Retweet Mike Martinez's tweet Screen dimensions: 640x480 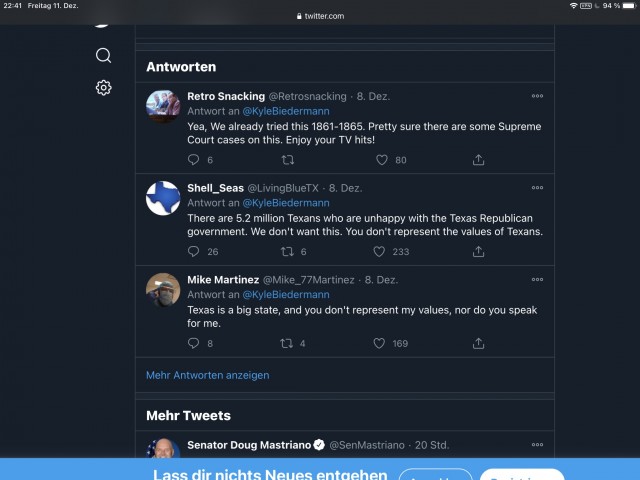pos(287,344)
